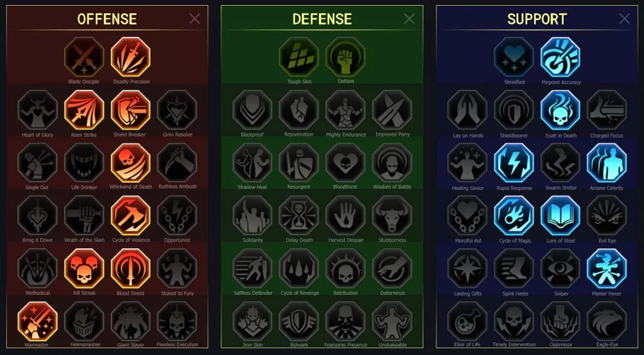The height and width of the screenshot is (355, 644).
Task: Select the Retribution skull icon
Action: 345,268
